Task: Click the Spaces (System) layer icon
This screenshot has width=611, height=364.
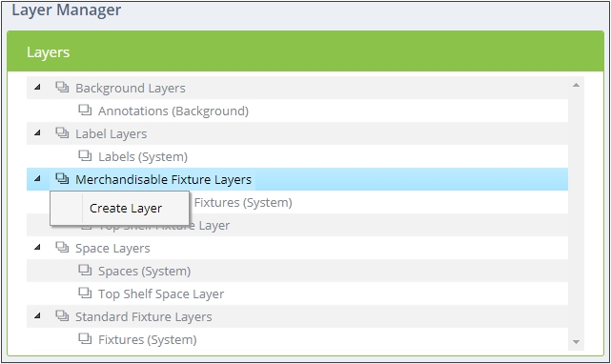Action: pyautogui.click(x=85, y=270)
